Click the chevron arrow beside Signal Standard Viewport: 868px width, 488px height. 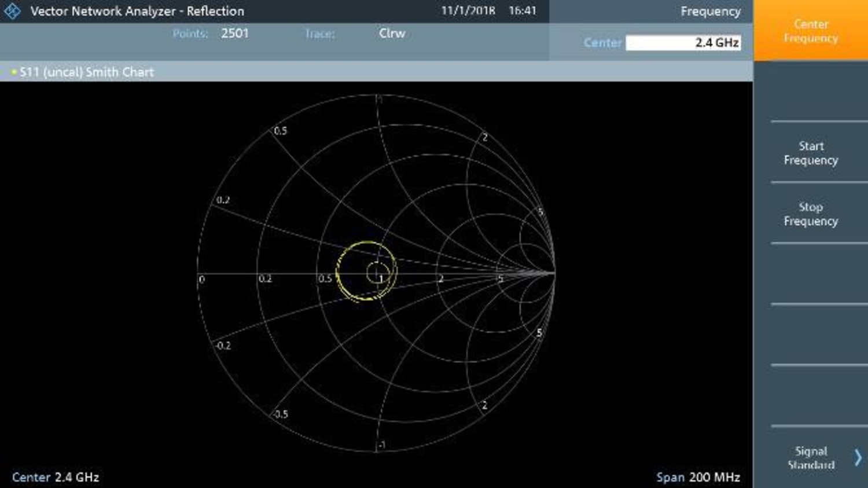[859, 458]
